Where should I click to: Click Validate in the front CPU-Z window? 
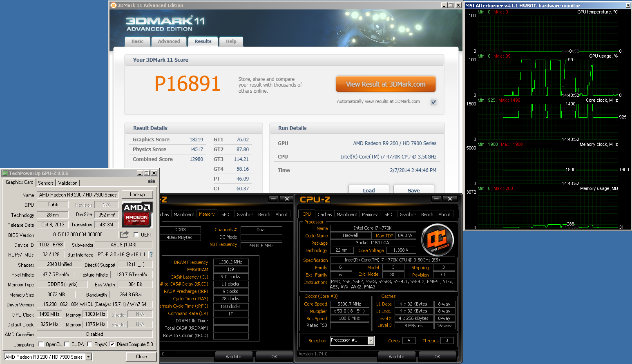pyautogui.click(x=396, y=357)
